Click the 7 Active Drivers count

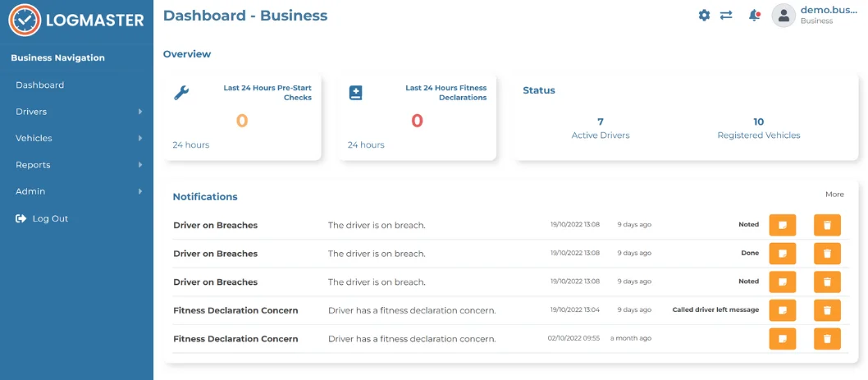pyautogui.click(x=601, y=121)
